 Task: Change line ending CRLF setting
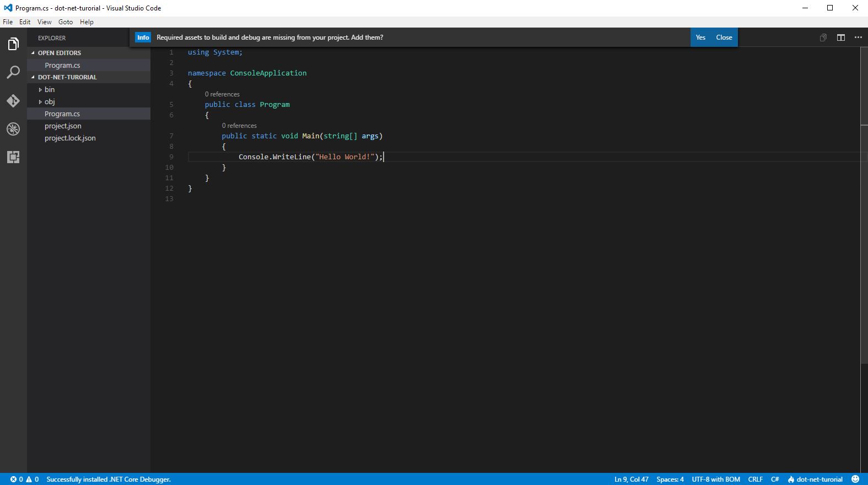pyautogui.click(x=756, y=479)
